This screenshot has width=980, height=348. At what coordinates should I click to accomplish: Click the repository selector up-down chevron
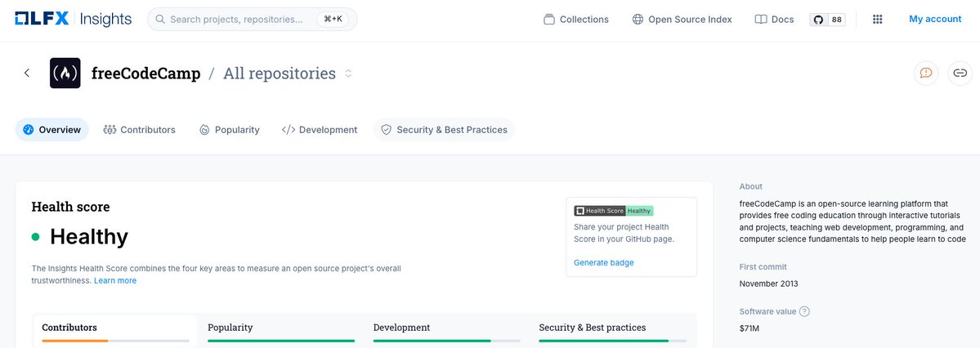[x=348, y=74]
